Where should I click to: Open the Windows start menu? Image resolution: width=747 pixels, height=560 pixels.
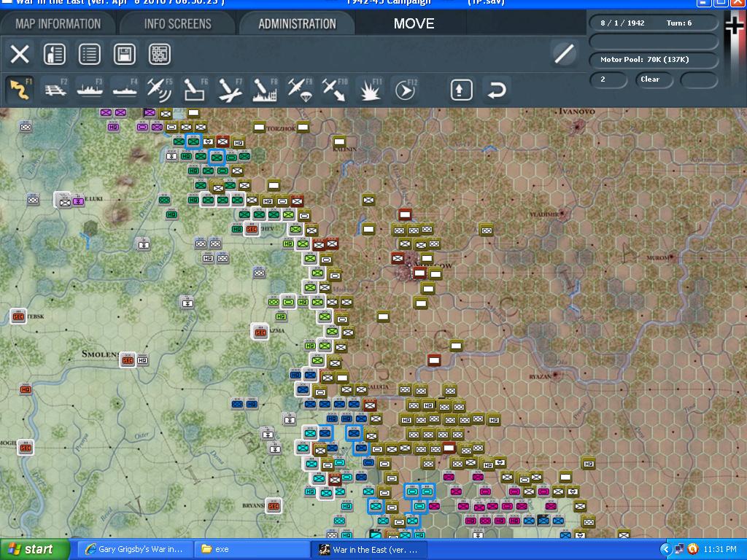point(35,550)
